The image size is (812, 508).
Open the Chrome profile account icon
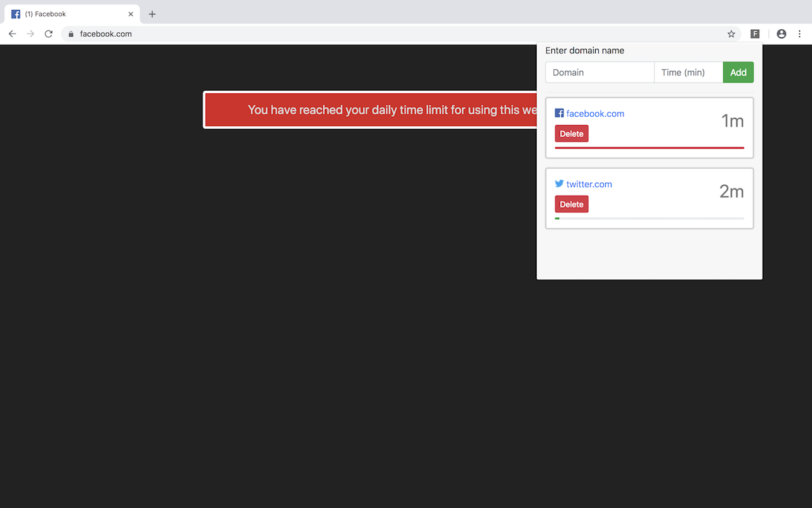point(782,34)
